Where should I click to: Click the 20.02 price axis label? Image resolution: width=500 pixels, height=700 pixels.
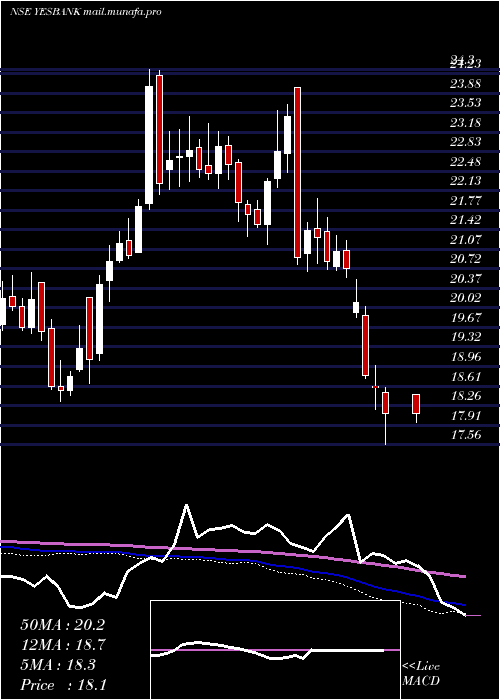pyautogui.click(x=465, y=298)
